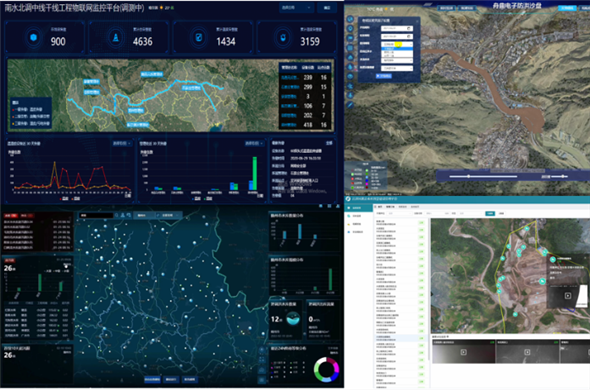The height and width of the screenshot is (390, 590).
Task: Open the dropdown in the IoT platform header
Action: point(296,8)
